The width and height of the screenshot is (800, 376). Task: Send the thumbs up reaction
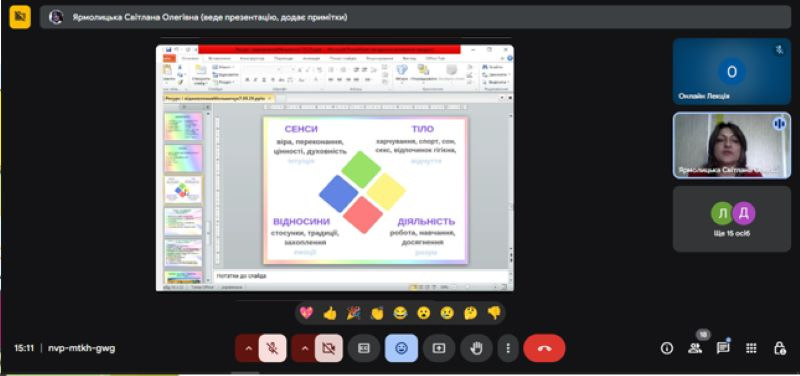tap(330, 313)
